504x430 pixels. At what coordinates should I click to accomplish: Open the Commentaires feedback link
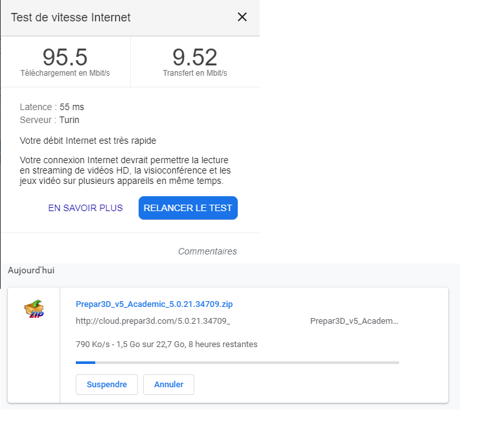(x=207, y=251)
